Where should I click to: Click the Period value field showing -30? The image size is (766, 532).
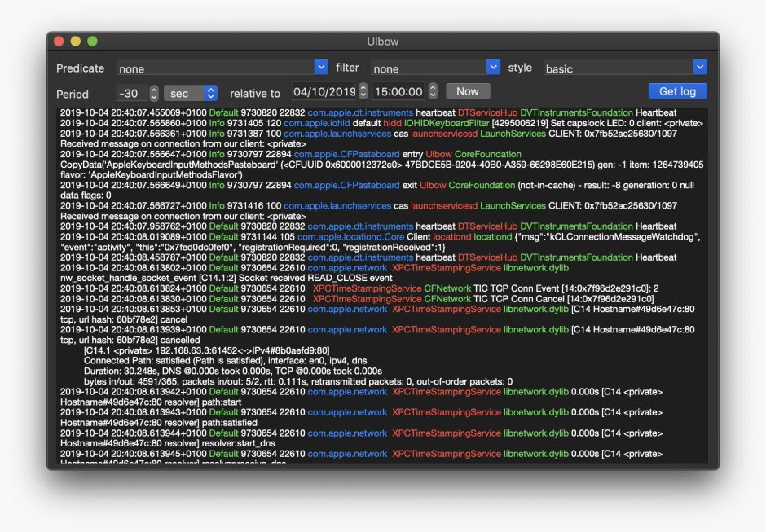[x=130, y=93]
